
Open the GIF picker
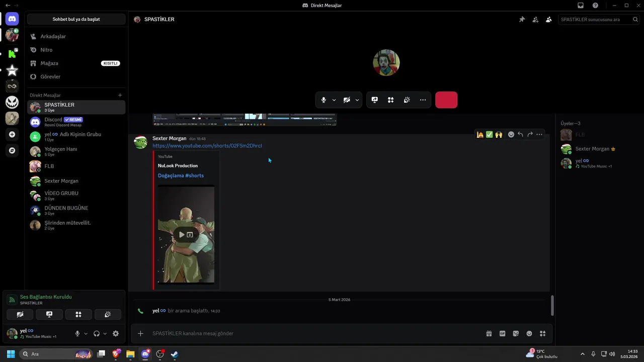pos(502,333)
